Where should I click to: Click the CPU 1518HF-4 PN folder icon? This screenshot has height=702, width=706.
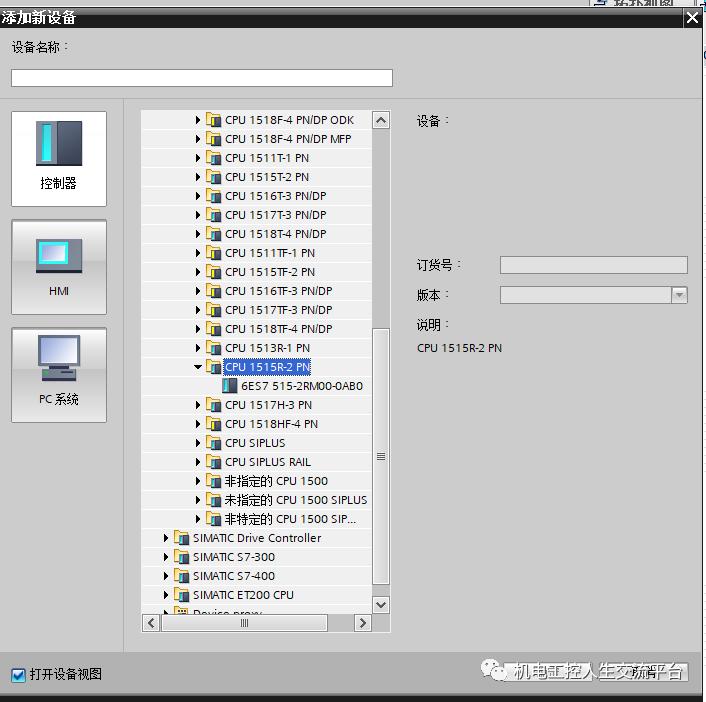click(x=213, y=424)
